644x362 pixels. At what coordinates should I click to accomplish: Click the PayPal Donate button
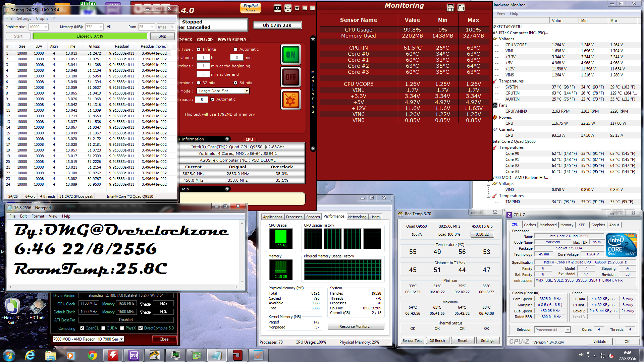pyautogui.click(x=251, y=7)
